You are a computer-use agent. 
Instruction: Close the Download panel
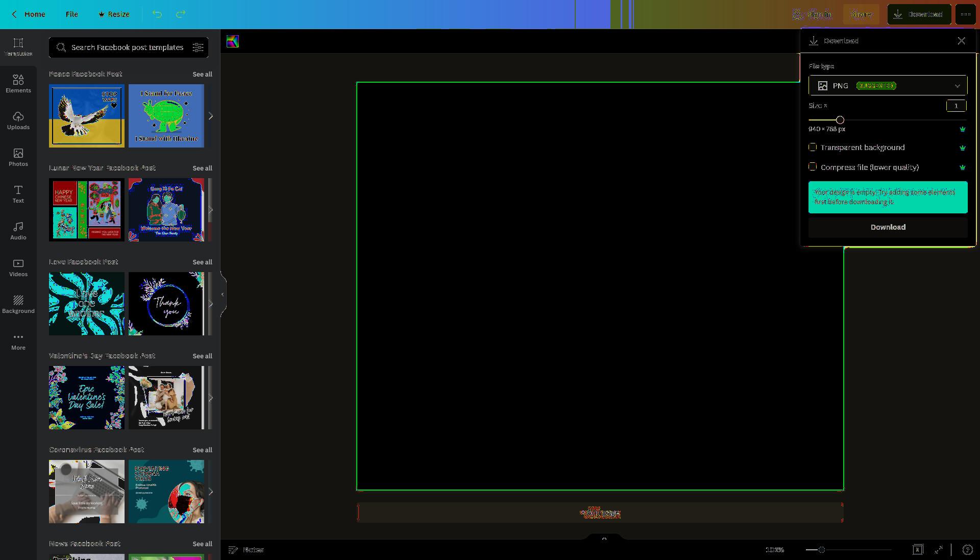coord(961,41)
